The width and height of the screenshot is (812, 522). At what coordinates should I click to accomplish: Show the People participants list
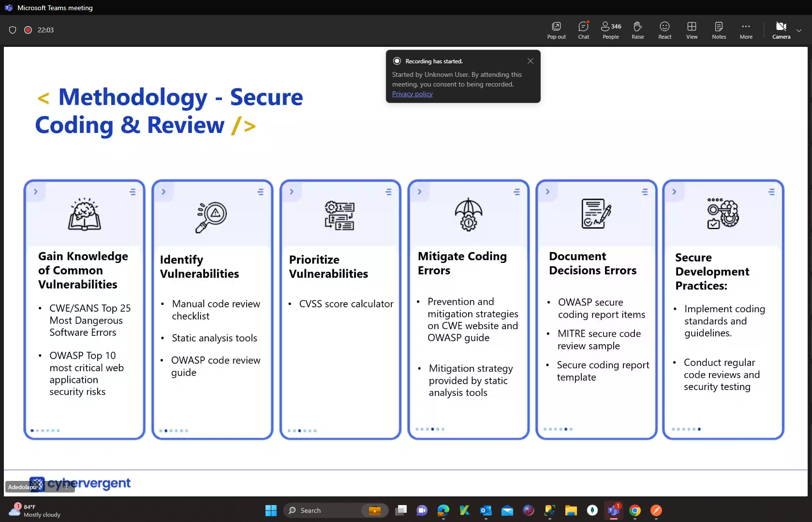click(610, 30)
